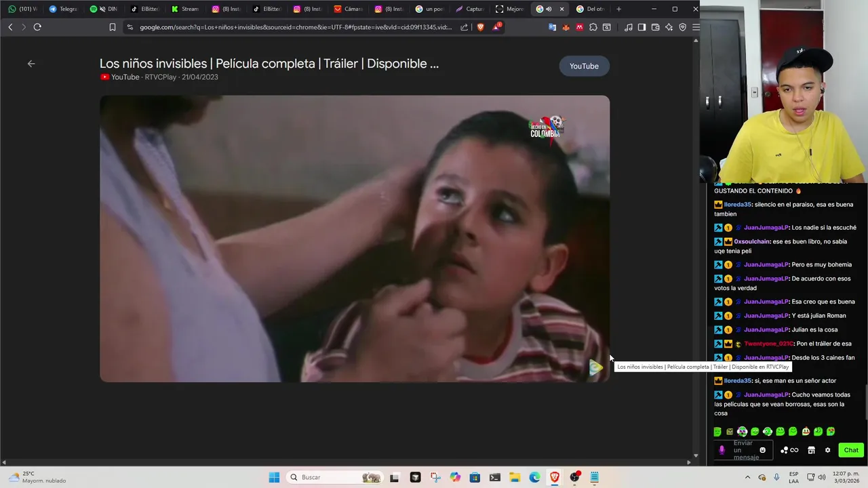Switch to the 'Del otro' Google tab
The image size is (868, 488).
[591, 9]
